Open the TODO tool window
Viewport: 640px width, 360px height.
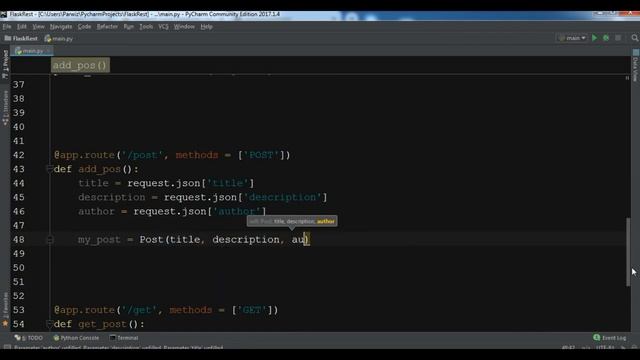pyautogui.click(x=29, y=338)
